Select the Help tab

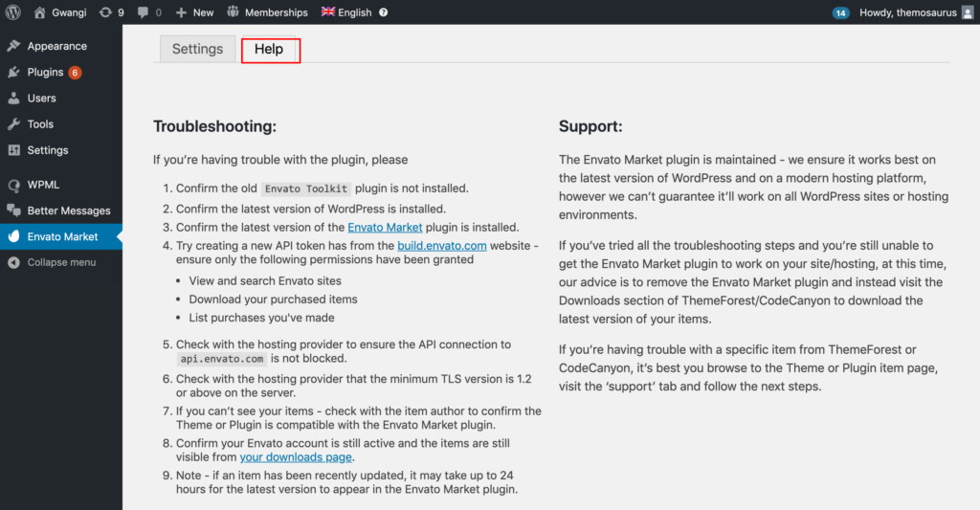click(269, 49)
